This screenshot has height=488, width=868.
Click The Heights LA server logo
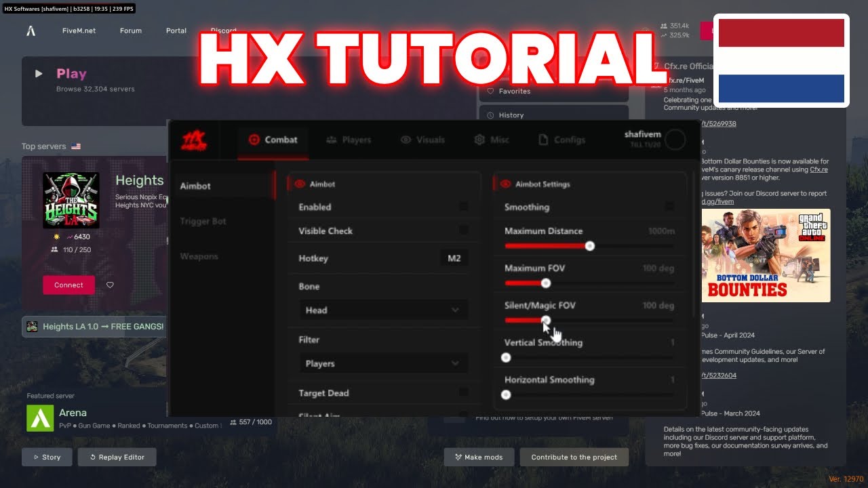click(x=71, y=200)
